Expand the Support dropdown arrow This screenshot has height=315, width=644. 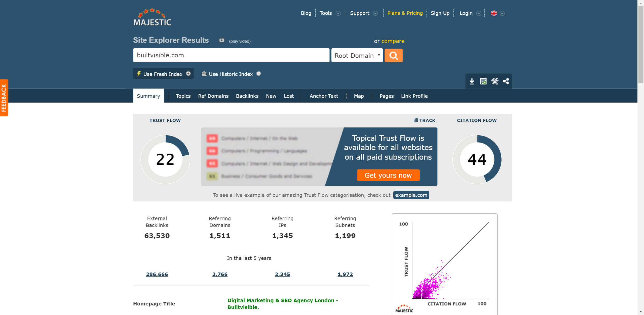[375, 13]
